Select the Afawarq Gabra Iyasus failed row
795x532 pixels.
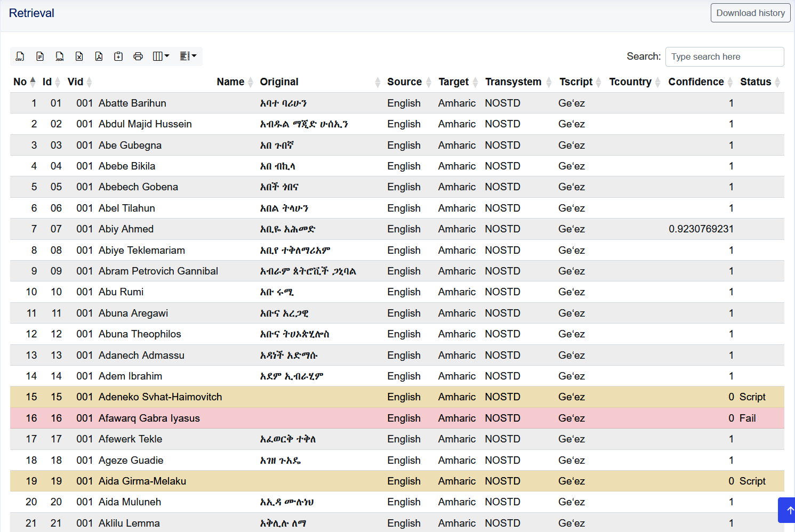click(x=397, y=418)
